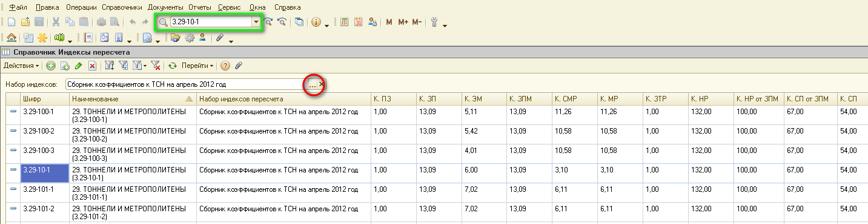Open Print preview icon
The height and width of the screenshot is (224, 868).
point(114,22)
